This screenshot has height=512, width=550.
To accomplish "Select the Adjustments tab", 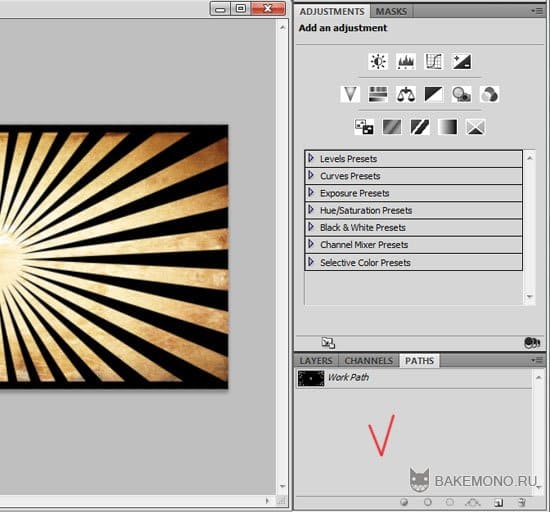I will tap(332, 12).
